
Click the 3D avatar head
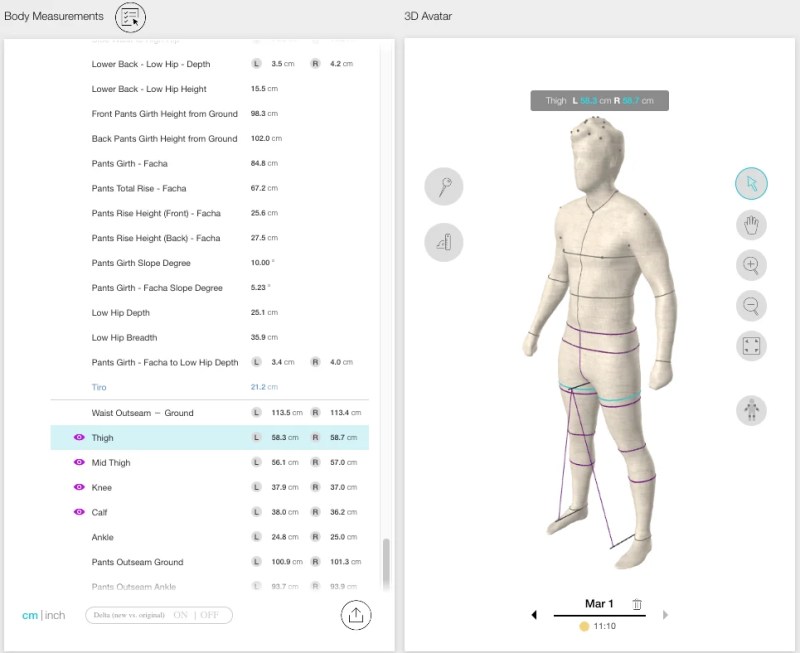596,153
